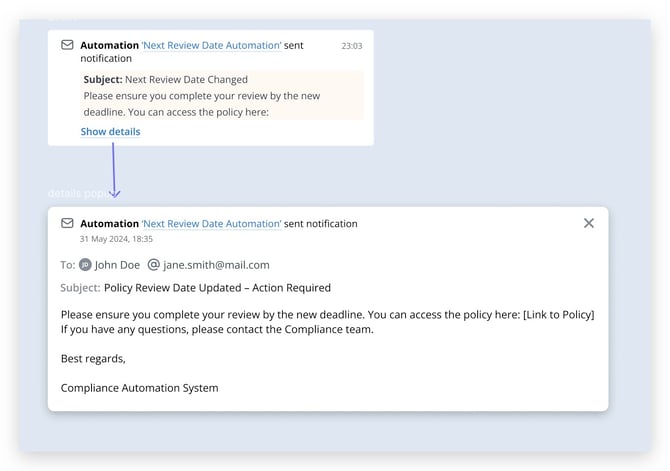
Task: Select the jane.smith@mail.com recipient address
Action: pyautogui.click(x=216, y=265)
